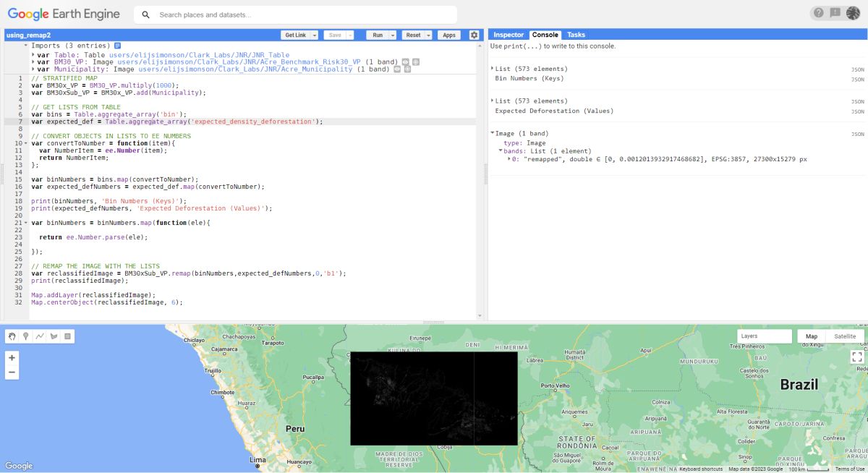Click JSON next to Image (1 band)
This screenshot has height=473, width=868.
pos(857,134)
